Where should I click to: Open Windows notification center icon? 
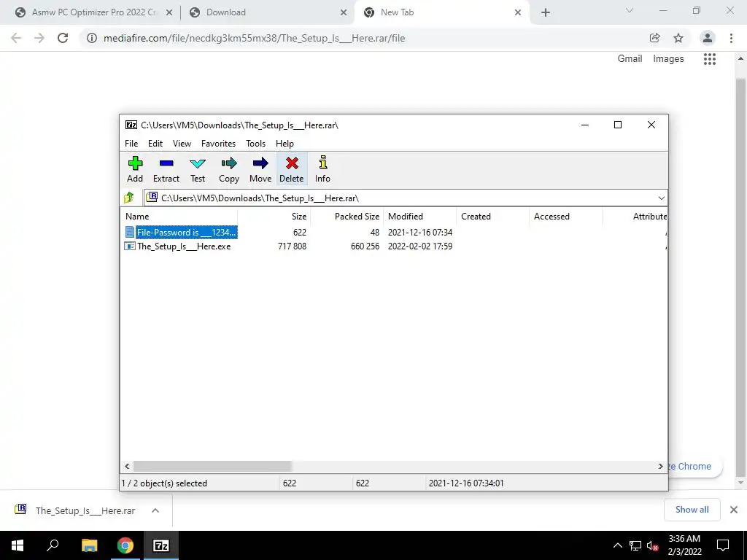point(723,545)
